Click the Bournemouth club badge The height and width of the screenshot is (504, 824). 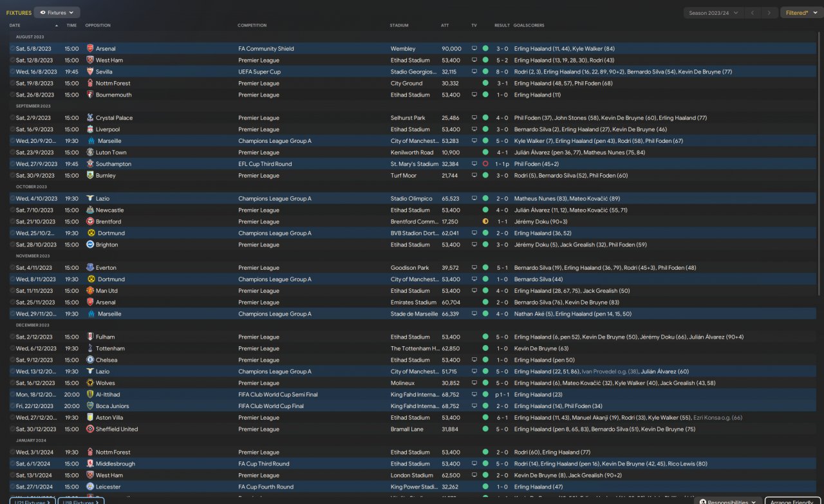90,95
